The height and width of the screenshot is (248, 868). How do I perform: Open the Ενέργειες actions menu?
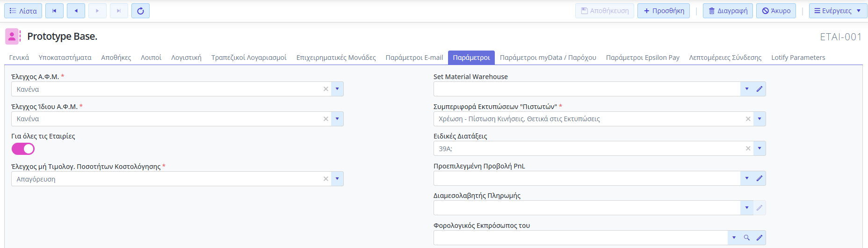(838, 11)
